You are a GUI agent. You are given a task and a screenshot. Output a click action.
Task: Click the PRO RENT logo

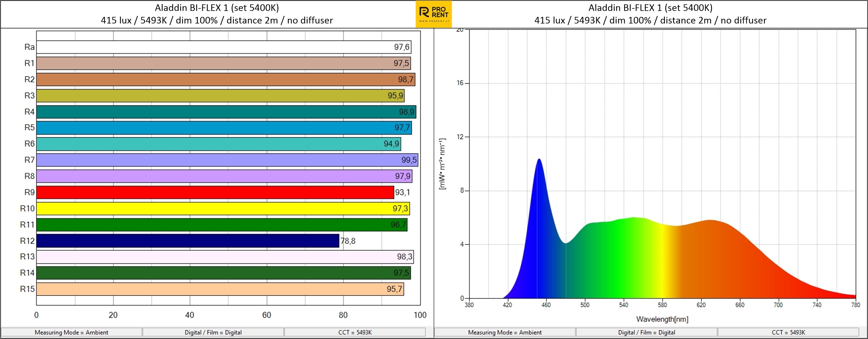434,14
